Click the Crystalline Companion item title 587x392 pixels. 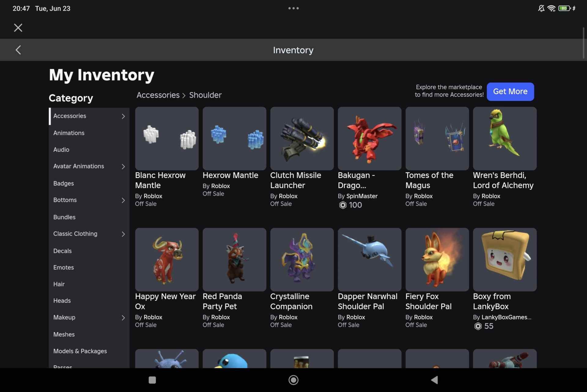pos(291,301)
